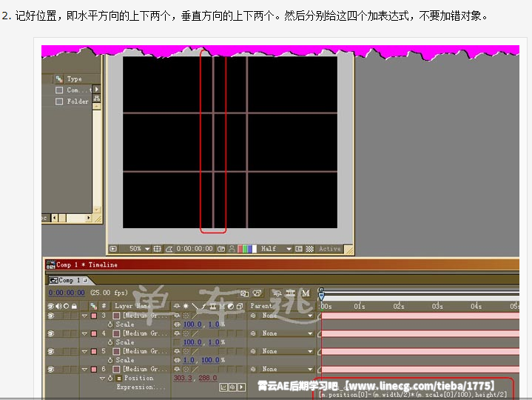Click the green channel swatch in viewer
Screen dimensions: 532x400
point(245,249)
